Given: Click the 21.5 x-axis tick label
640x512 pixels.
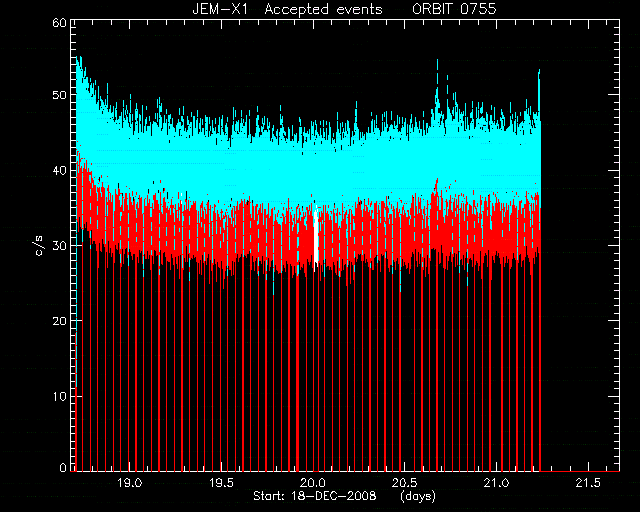Looking at the screenshot, I should (589, 483).
